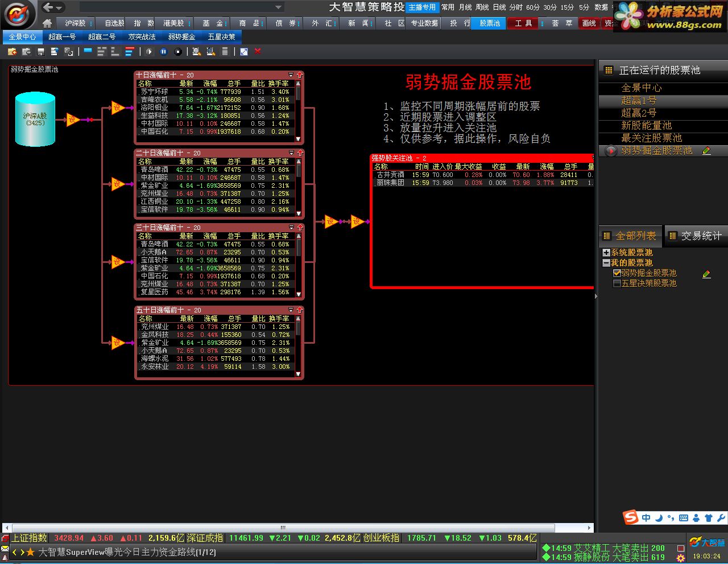Switch to the 五星决策 tab
728x564 pixels.
pyautogui.click(x=221, y=36)
